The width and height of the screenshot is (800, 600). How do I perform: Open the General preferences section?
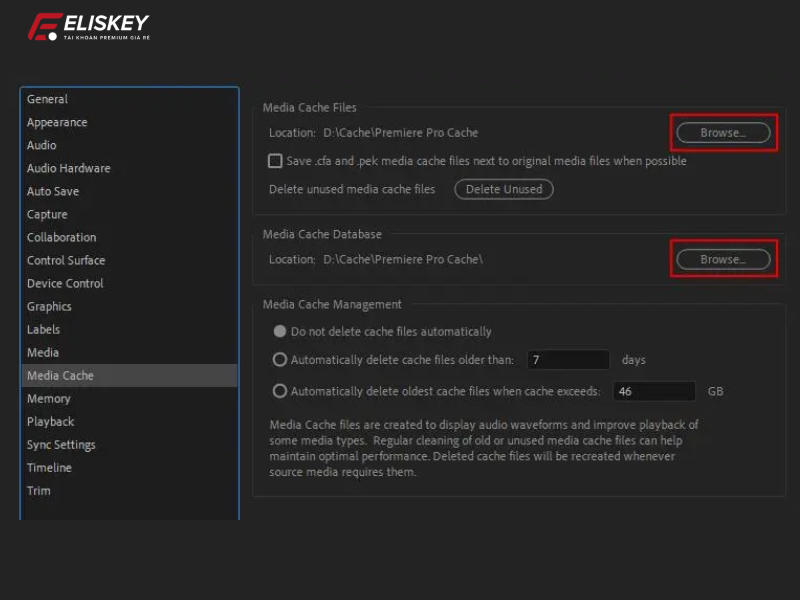[46, 99]
